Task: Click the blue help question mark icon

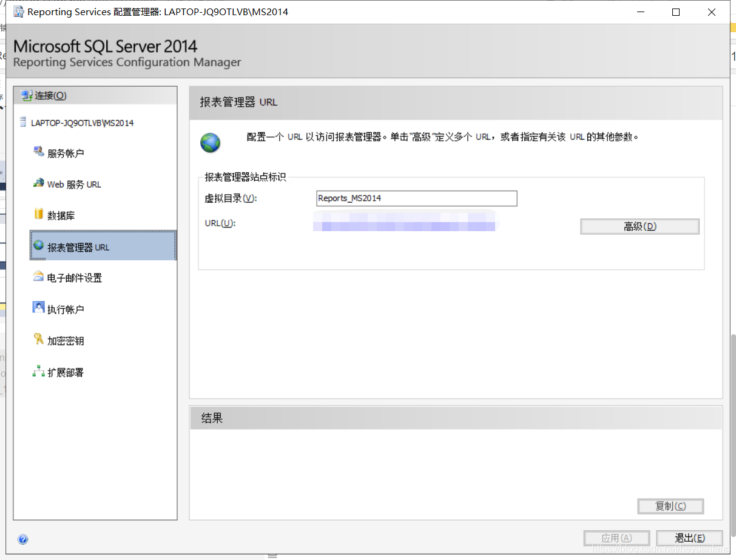Action: pyautogui.click(x=23, y=539)
